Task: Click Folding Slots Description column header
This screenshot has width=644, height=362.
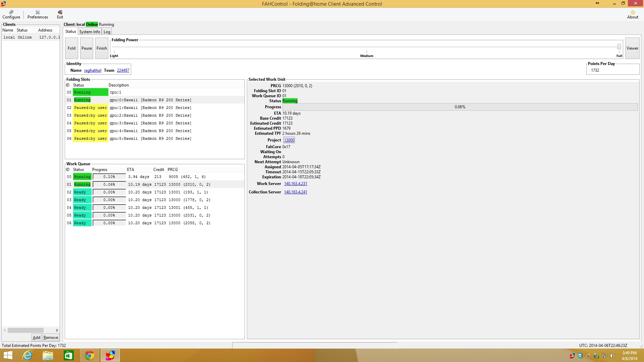Action: (x=119, y=85)
